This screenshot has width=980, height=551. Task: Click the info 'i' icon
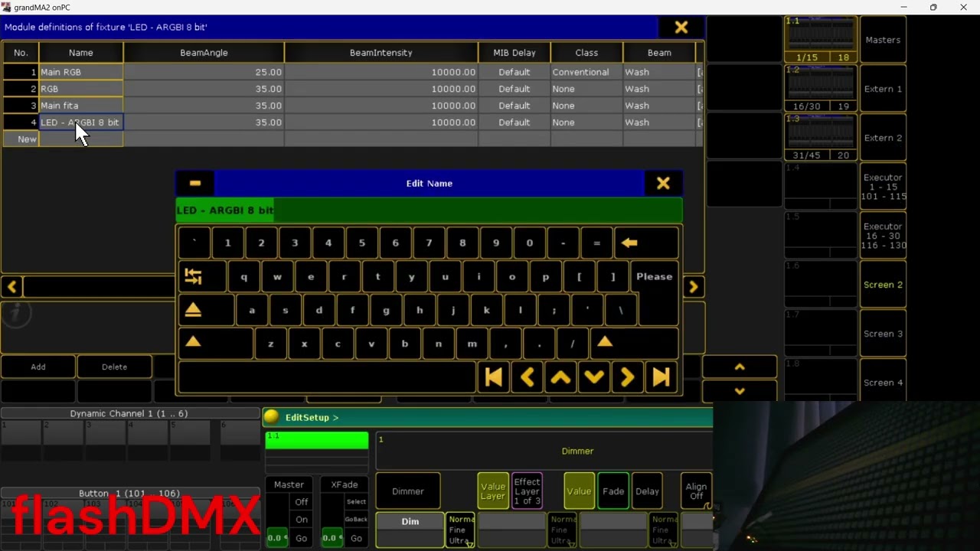tap(17, 314)
